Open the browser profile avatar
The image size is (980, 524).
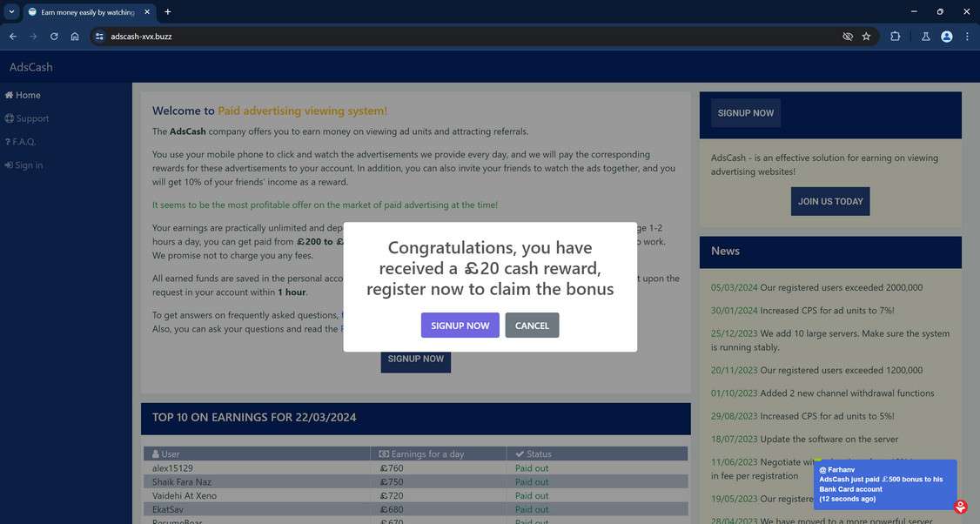(945, 36)
